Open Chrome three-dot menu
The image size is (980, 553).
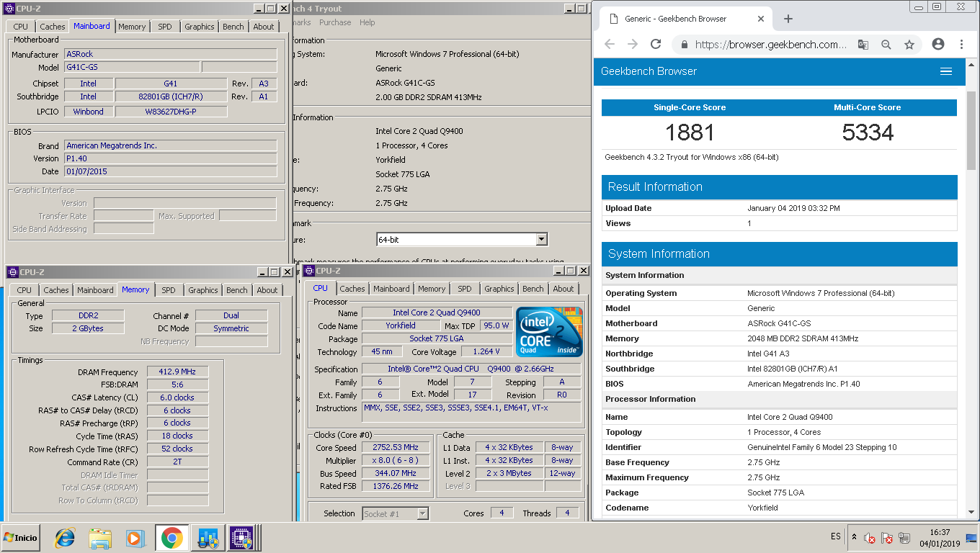coord(961,45)
